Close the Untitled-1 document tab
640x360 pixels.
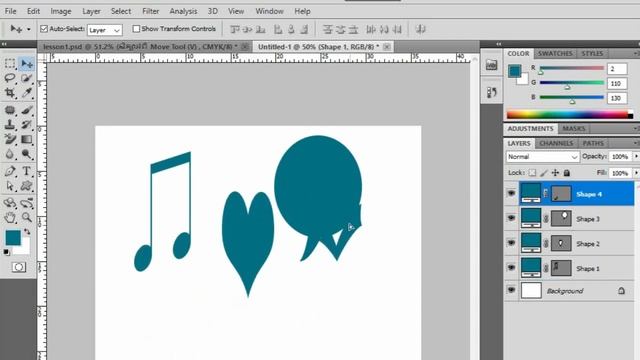387,47
